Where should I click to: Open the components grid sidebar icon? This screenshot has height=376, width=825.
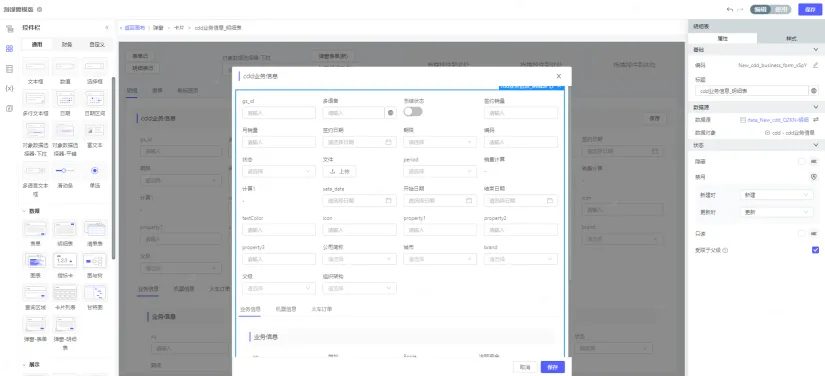click(9, 48)
